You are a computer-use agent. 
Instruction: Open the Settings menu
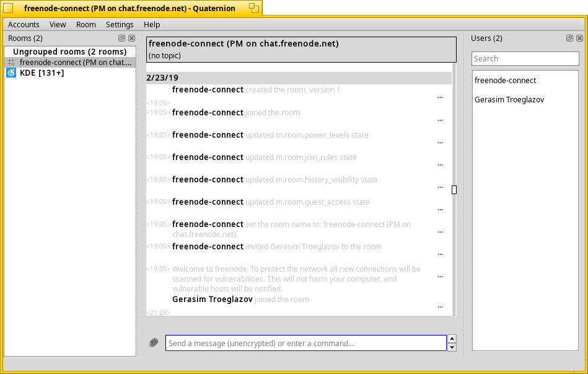coord(120,24)
